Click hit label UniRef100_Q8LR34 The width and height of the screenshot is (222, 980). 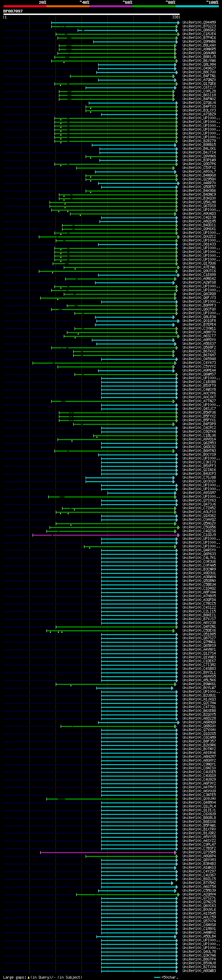point(199,316)
